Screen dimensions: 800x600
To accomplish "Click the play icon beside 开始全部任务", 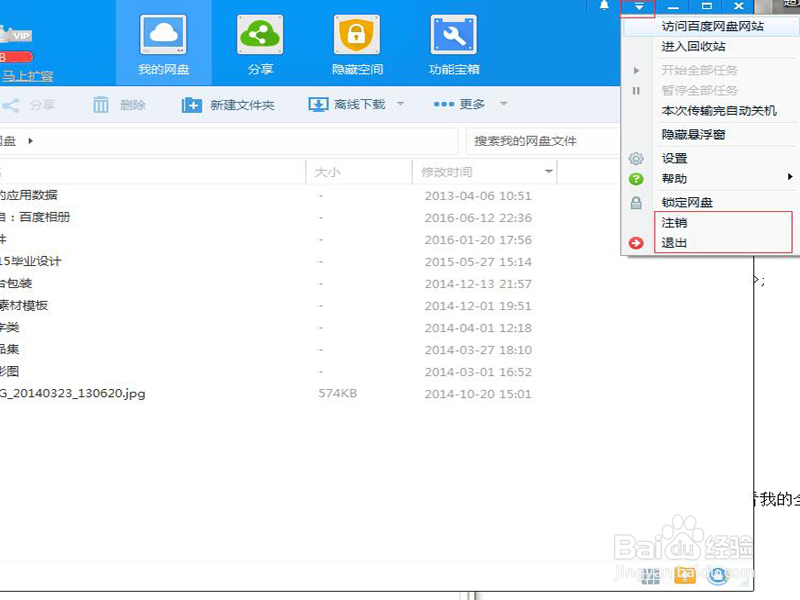I will pyautogui.click(x=636, y=70).
